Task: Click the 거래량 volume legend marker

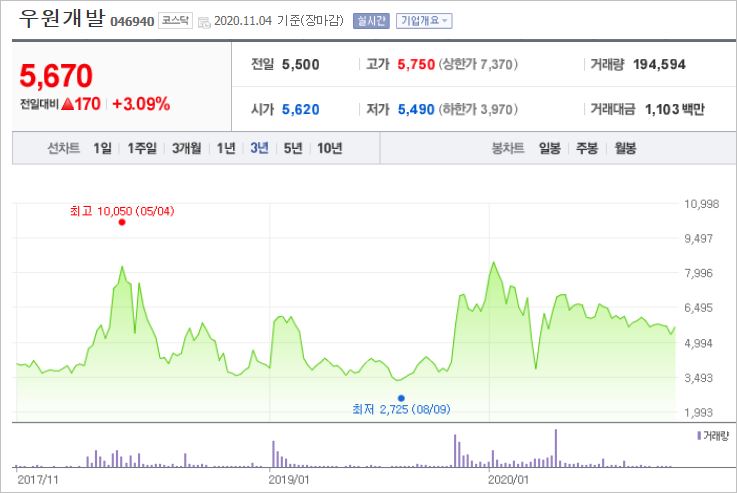Action: (699, 436)
